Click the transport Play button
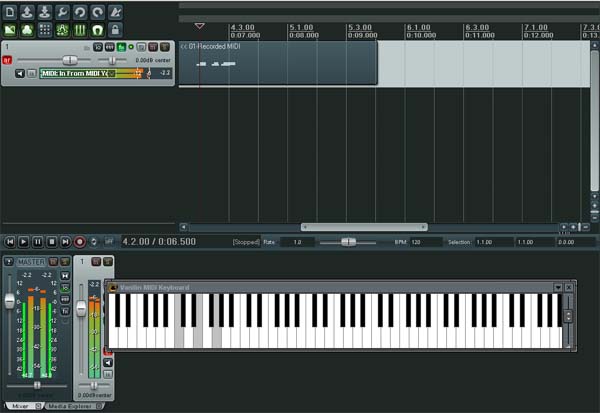 point(23,242)
